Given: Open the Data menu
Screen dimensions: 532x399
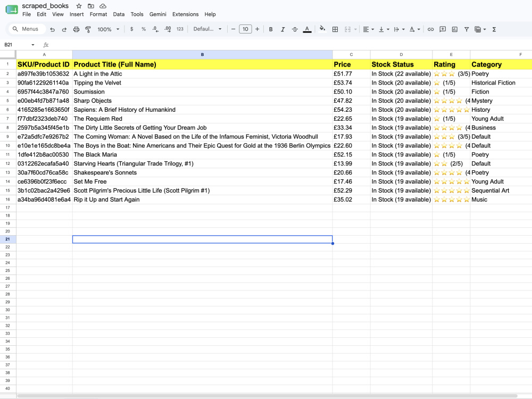Looking at the screenshot, I should 119,14.
